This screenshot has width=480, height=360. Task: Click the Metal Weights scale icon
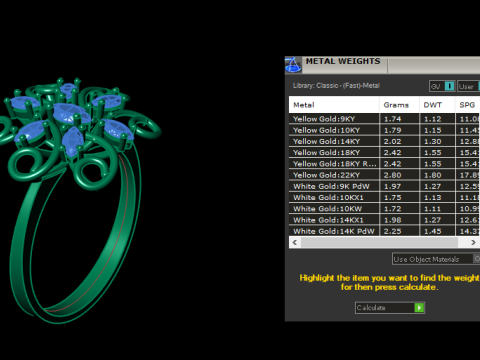293,65
